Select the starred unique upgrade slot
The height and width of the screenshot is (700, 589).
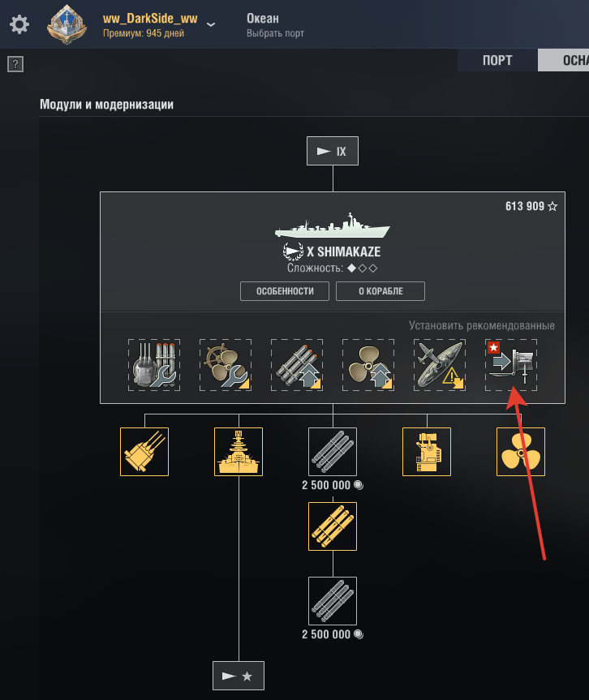click(511, 365)
